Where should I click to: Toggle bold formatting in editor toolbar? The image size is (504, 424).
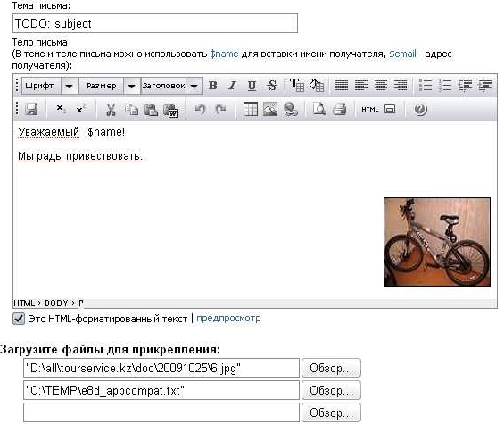tap(213, 86)
